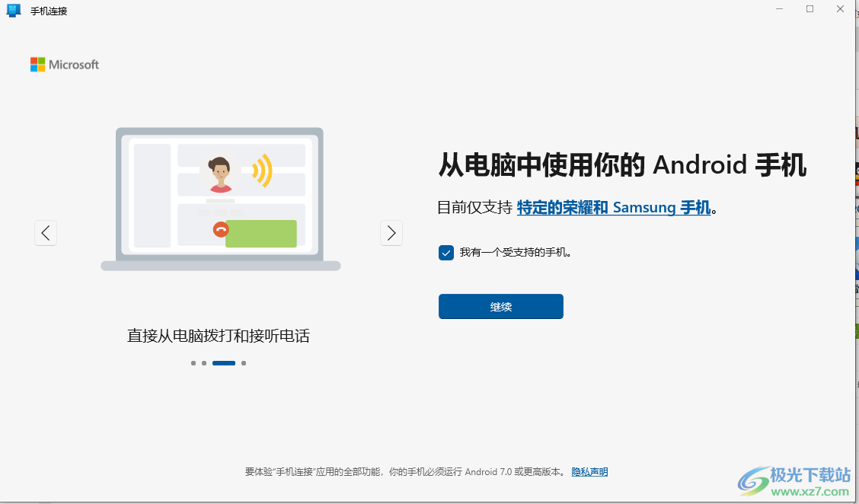Click the laptop calling illustration
Image resolution: width=859 pixels, height=504 pixels.
coord(220,199)
